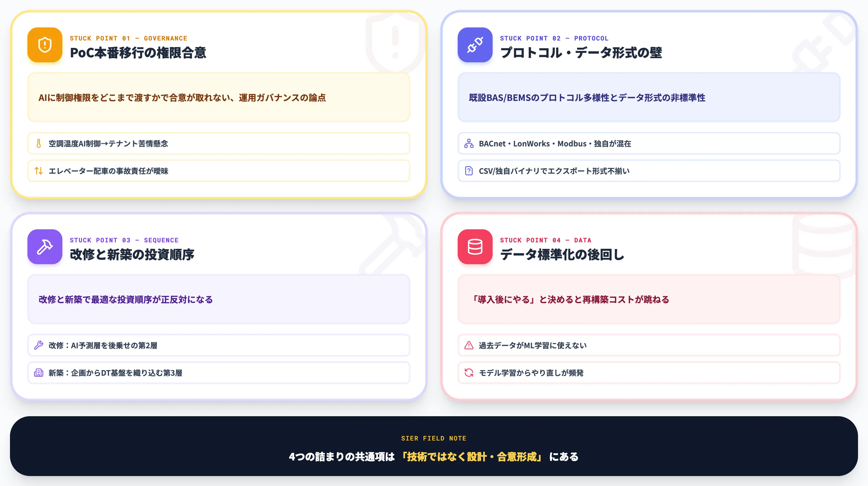
Task: Select the heading PoC本番移行の権限合意
Action: tap(138, 53)
